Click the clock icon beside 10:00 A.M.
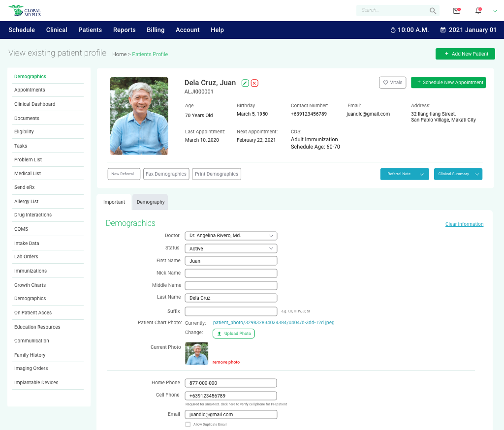The width and height of the screenshot is (504, 430). point(393,30)
